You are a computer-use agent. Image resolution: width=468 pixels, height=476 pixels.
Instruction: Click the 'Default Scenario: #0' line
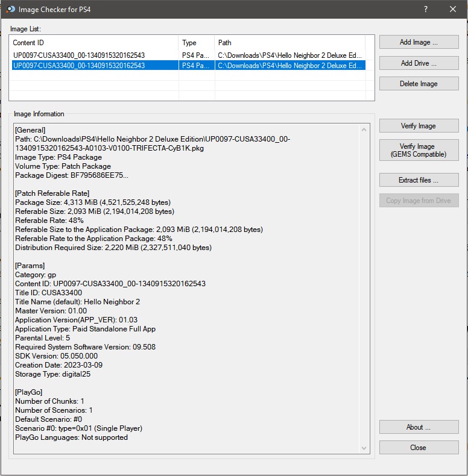pyautogui.click(x=49, y=419)
